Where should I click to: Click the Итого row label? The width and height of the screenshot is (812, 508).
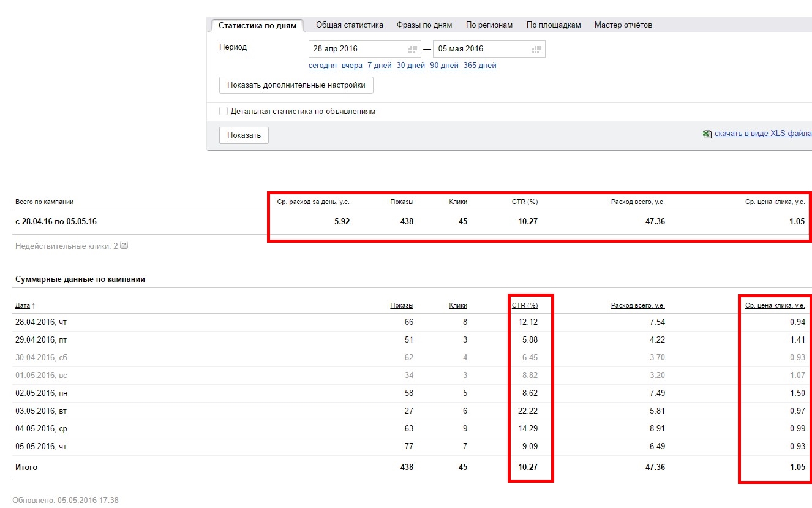[26, 468]
